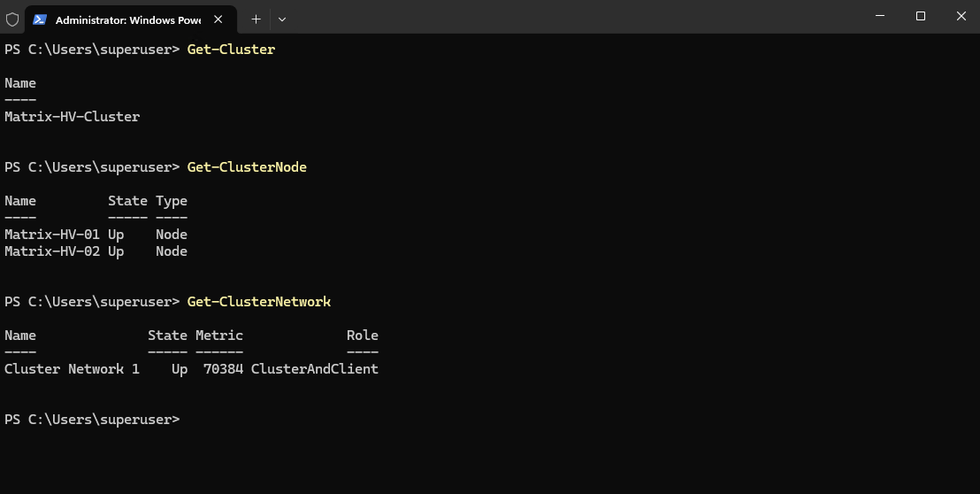980x494 pixels.
Task: Click the Get-ClusterNode command text
Action: [x=247, y=167]
